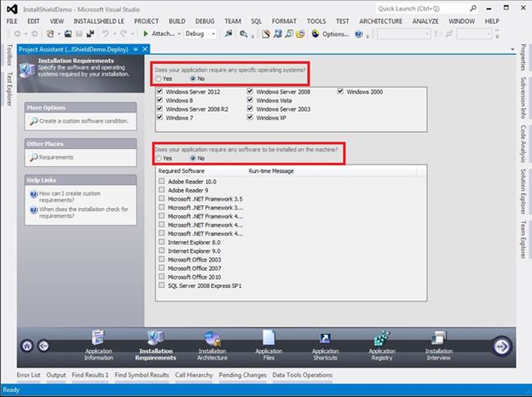
Task: Uncheck Windows 2000 checkbox
Action: [x=340, y=92]
